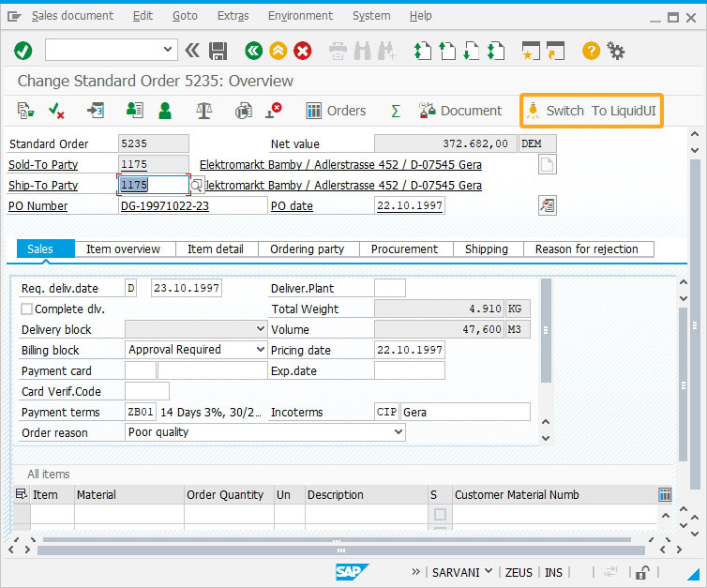Viewport: 707px width, 588px height.
Task: Open the Goto menu
Action: tap(185, 16)
